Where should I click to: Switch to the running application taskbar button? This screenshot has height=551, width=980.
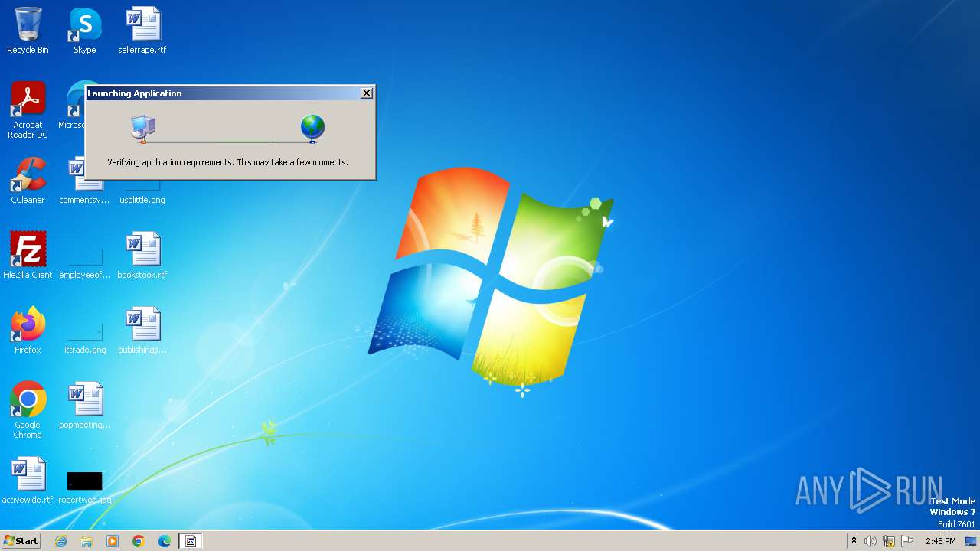(191, 541)
